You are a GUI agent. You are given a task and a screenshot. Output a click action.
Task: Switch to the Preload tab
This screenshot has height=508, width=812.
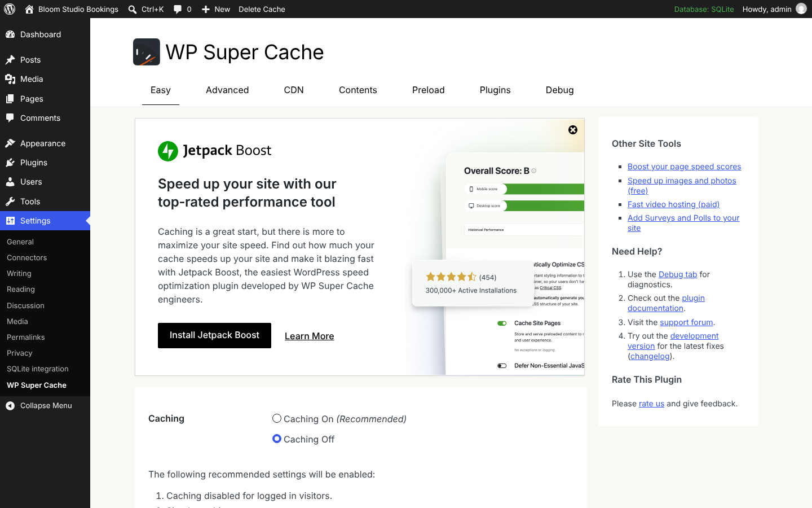[x=429, y=90]
